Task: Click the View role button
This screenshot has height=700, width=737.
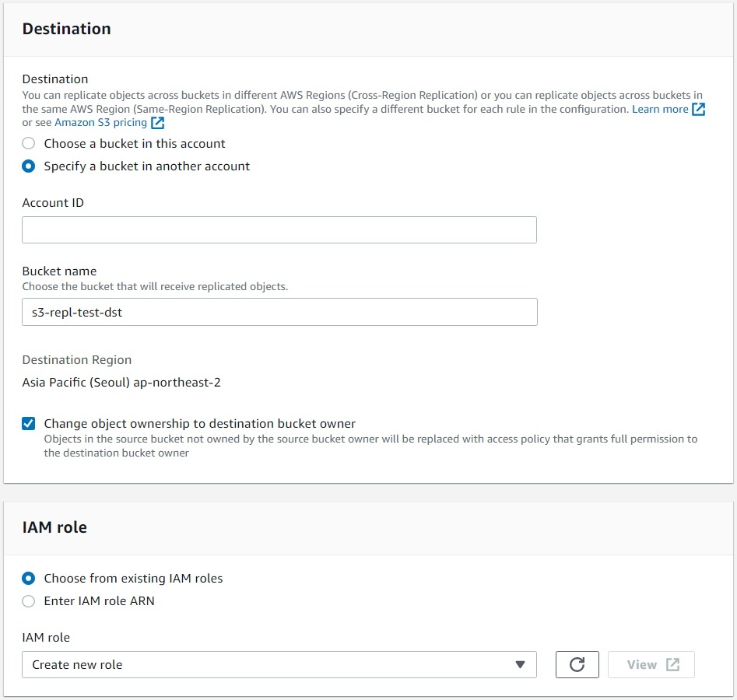Action: (652, 665)
